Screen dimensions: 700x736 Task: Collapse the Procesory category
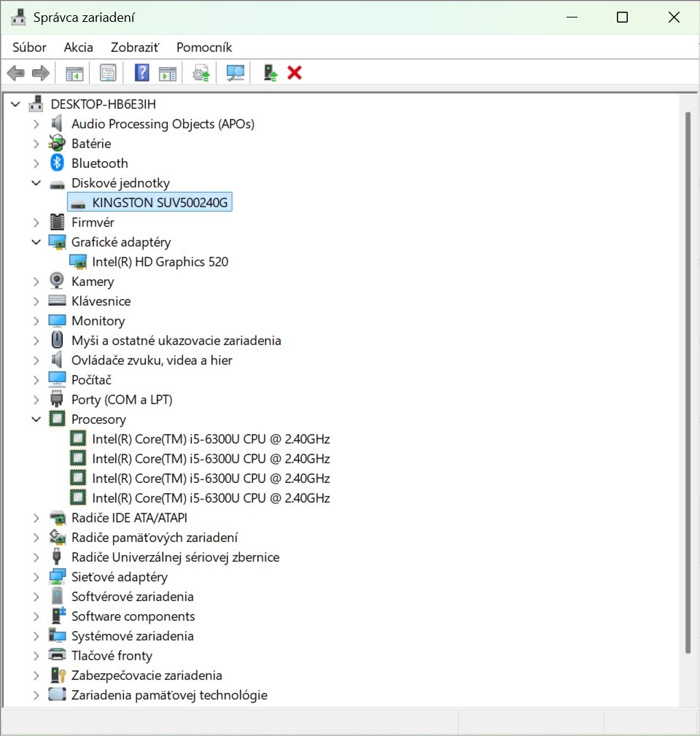(36, 419)
